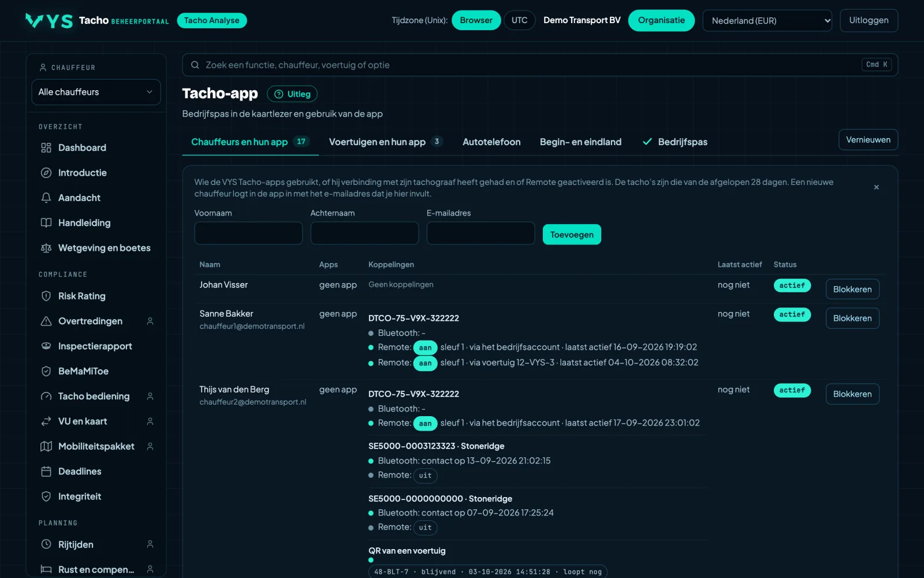
Task: Click the Handleiding book icon
Action: (x=46, y=223)
